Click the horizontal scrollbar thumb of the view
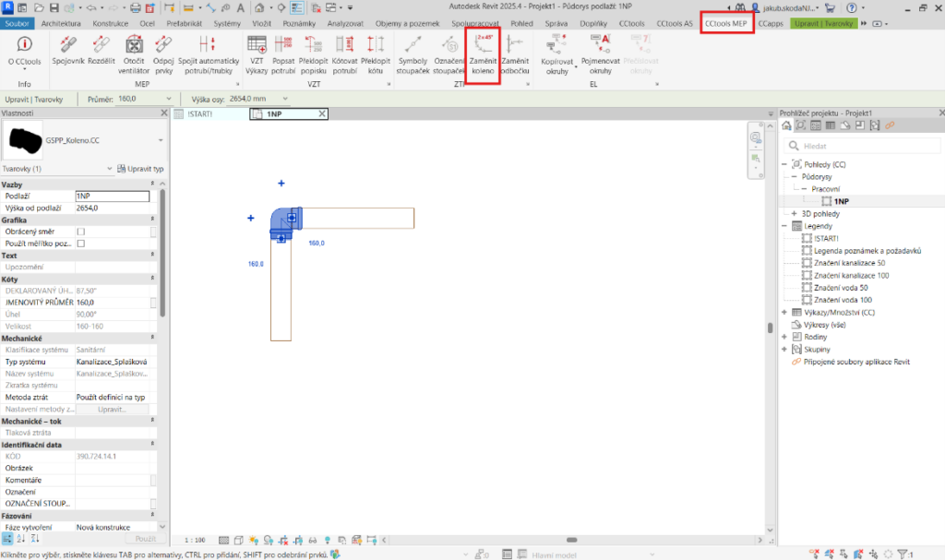The height and width of the screenshot is (560, 945). pos(572,540)
